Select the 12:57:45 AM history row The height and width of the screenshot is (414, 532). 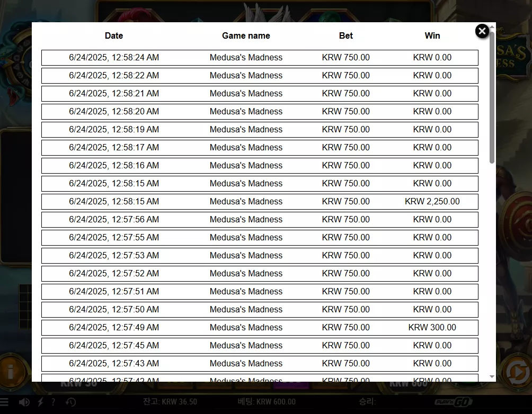[260, 345]
